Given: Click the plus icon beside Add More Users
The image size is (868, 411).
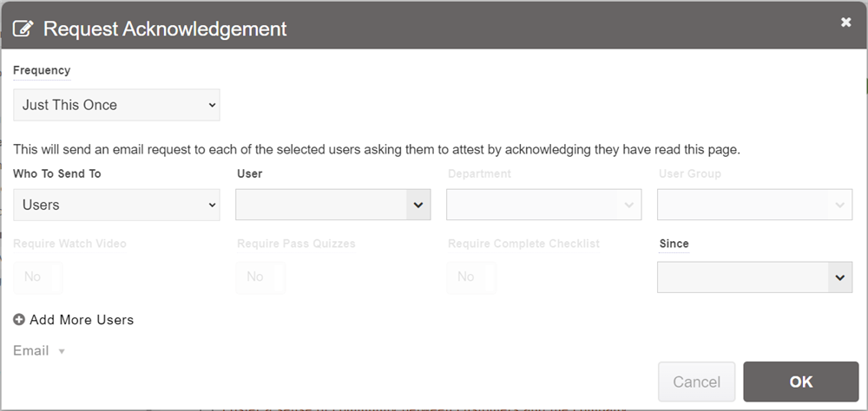Looking at the screenshot, I should 19,320.
